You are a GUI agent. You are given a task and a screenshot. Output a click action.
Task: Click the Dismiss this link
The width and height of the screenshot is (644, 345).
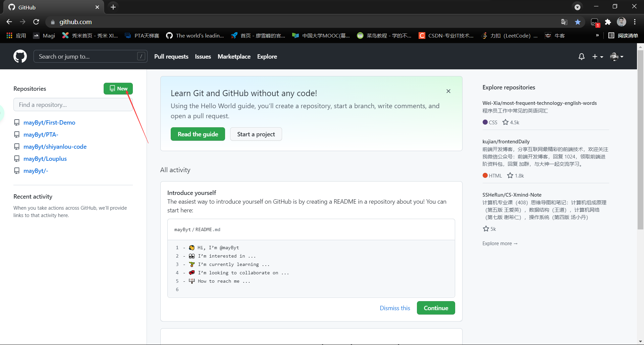click(x=395, y=308)
